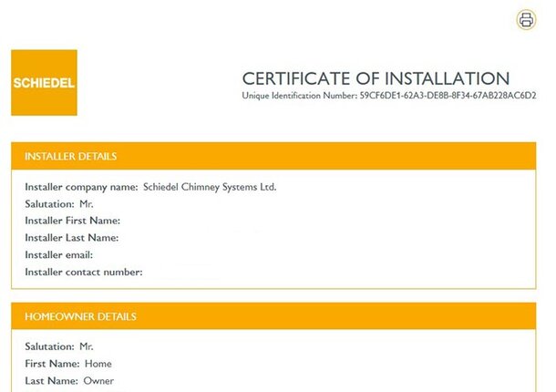This screenshot has height=392, width=556.
Task: Click the homeowner Salutation: Mr. row
Action: pos(59,346)
